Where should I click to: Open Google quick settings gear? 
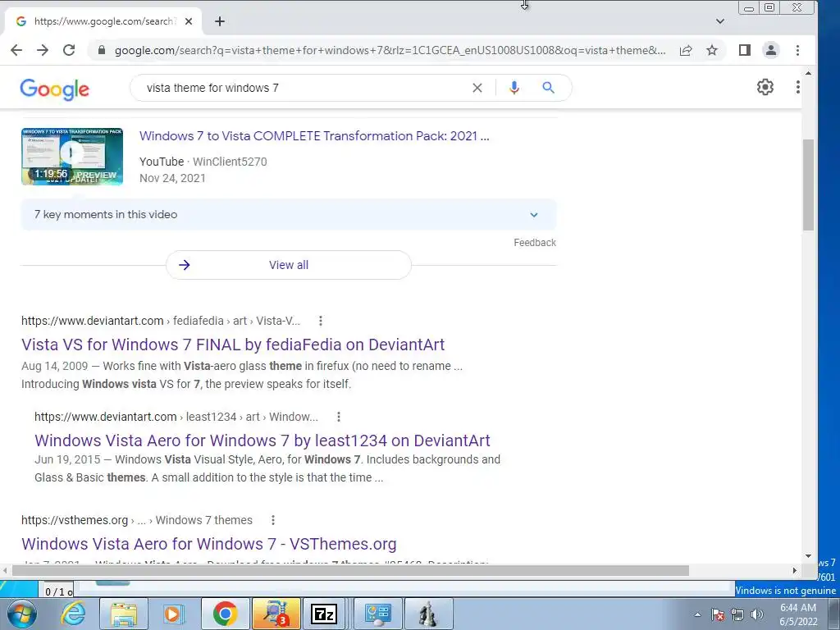[765, 87]
